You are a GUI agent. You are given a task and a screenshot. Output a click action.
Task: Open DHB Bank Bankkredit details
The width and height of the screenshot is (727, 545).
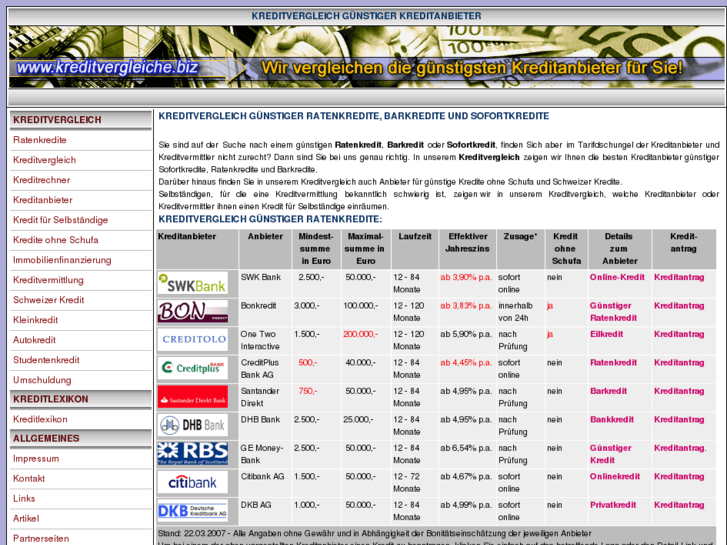point(612,419)
